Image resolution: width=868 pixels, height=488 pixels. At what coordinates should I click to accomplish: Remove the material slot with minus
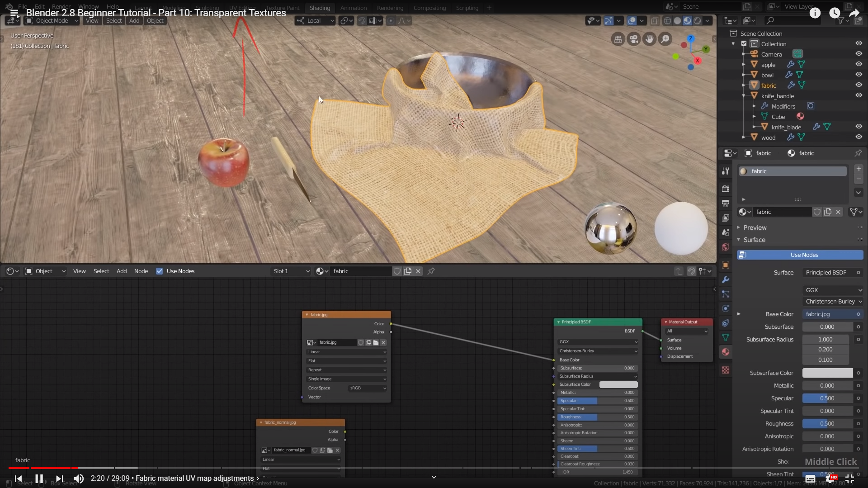pyautogui.click(x=859, y=179)
